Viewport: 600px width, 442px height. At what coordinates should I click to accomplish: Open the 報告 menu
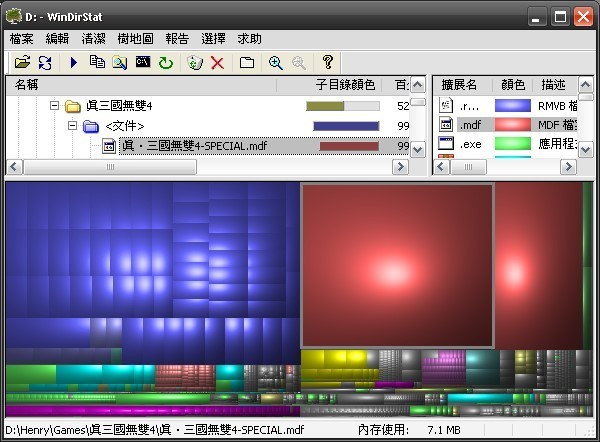177,39
